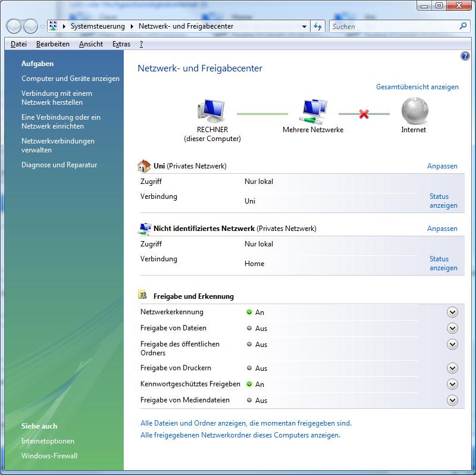Click the RECHNER computer icon

pyautogui.click(x=211, y=111)
